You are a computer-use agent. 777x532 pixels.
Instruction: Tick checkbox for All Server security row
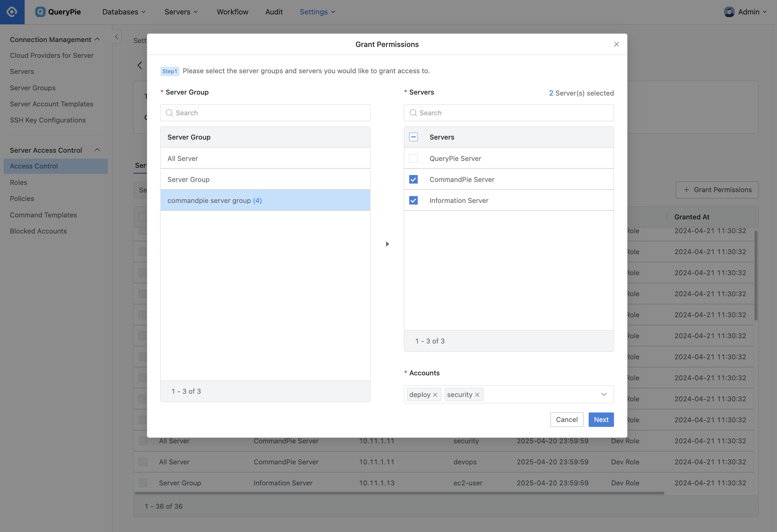click(x=143, y=441)
